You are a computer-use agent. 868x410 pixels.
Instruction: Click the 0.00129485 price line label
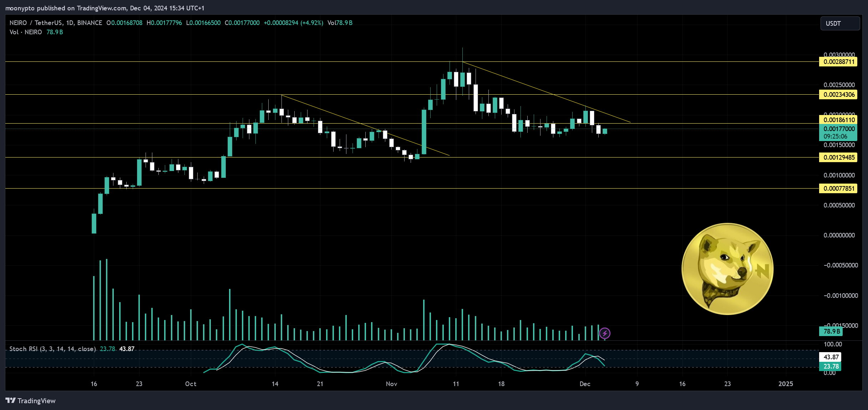click(839, 157)
